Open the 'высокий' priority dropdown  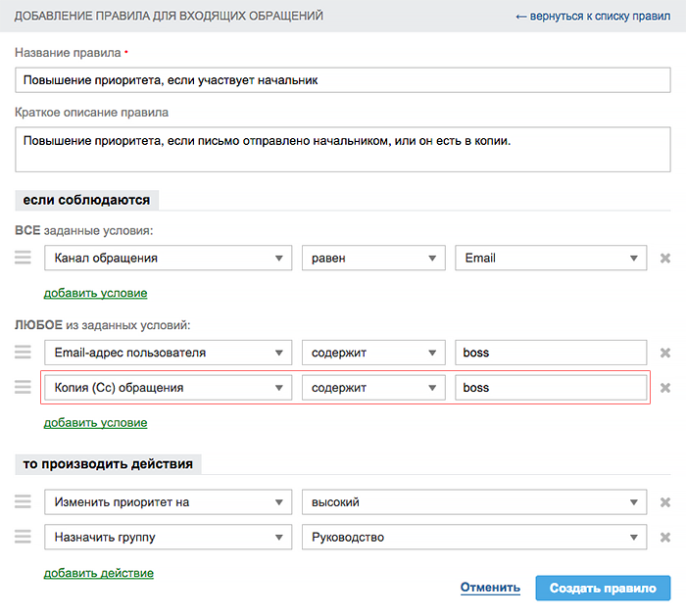pyautogui.click(x=473, y=501)
